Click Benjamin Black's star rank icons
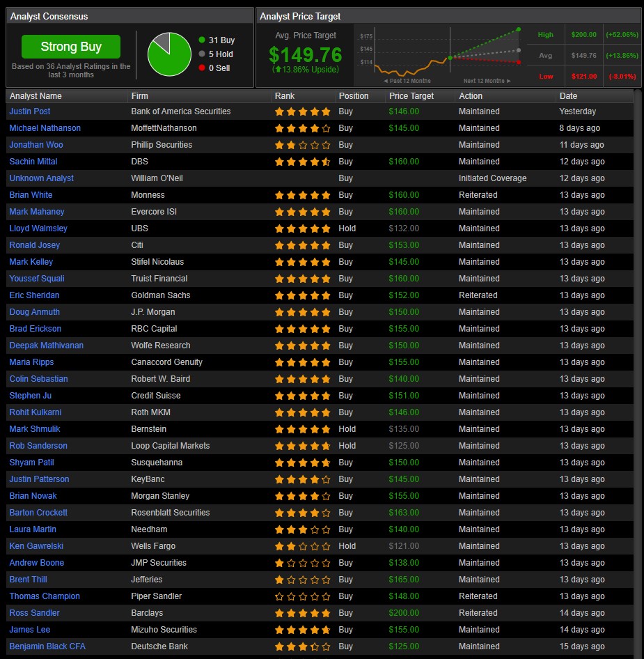644x659 pixels. tap(302, 647)
